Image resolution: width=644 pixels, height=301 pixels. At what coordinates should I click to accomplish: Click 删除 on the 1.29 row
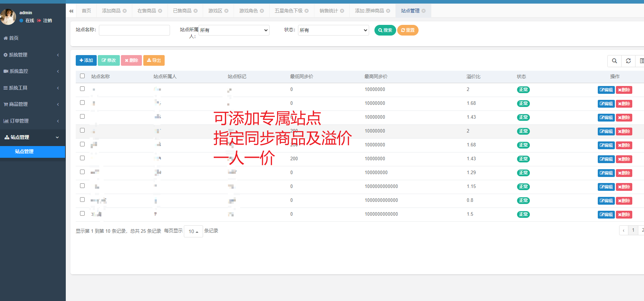click(x=624, y=173)
